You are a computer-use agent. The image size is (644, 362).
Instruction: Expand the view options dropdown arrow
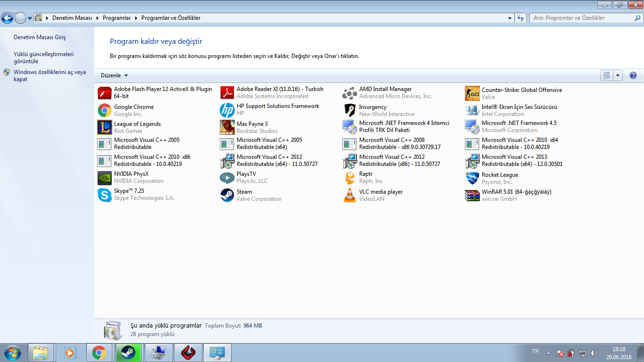tap(618, 75)
